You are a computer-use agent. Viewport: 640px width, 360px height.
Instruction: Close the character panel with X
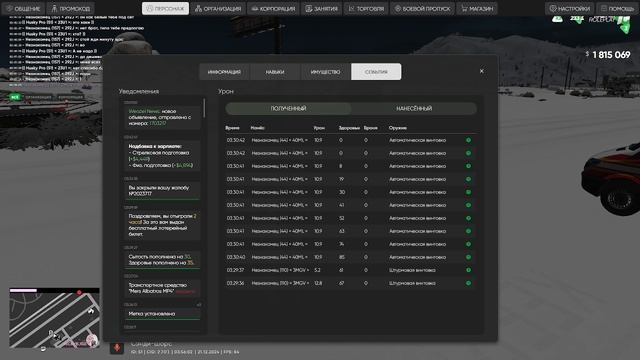(x=482, y=71)
